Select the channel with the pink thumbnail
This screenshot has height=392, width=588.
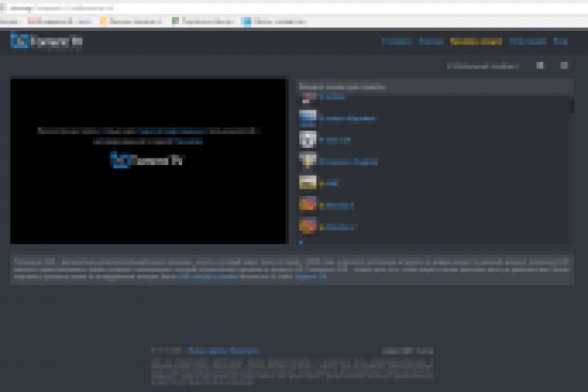click(x=325, y=97)
